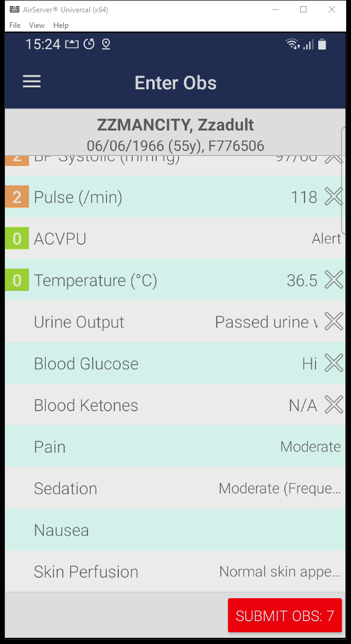
Task: Tap the Wi-Fi status icon
Action: (x=293, y=44)
